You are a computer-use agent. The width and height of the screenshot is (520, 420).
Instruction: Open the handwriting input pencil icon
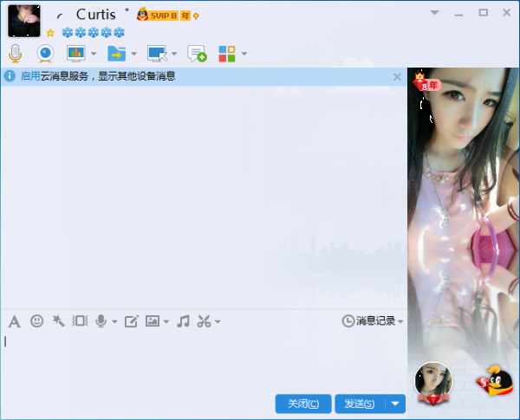132,321
